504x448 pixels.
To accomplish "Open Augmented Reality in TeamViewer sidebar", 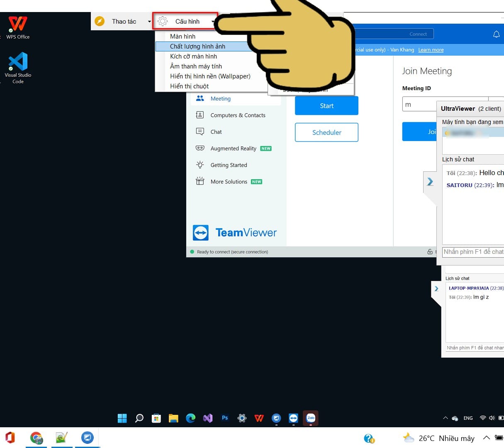I will pos(236,149).
